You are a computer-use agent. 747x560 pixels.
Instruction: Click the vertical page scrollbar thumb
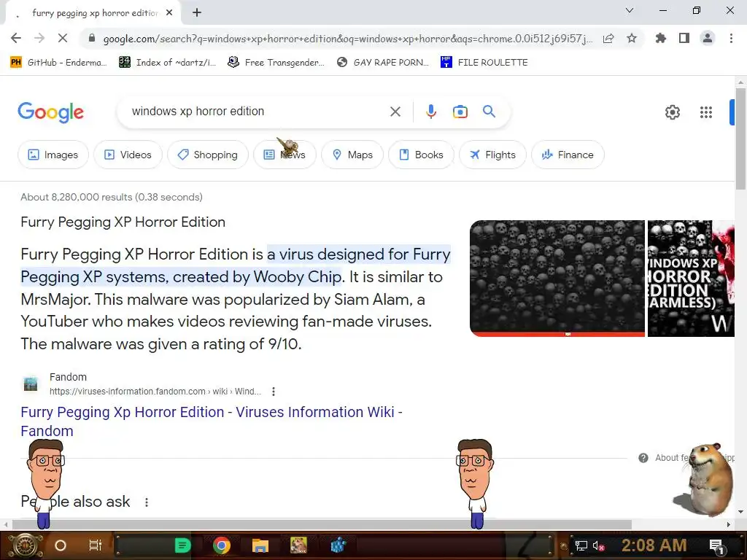pos(741,138)
